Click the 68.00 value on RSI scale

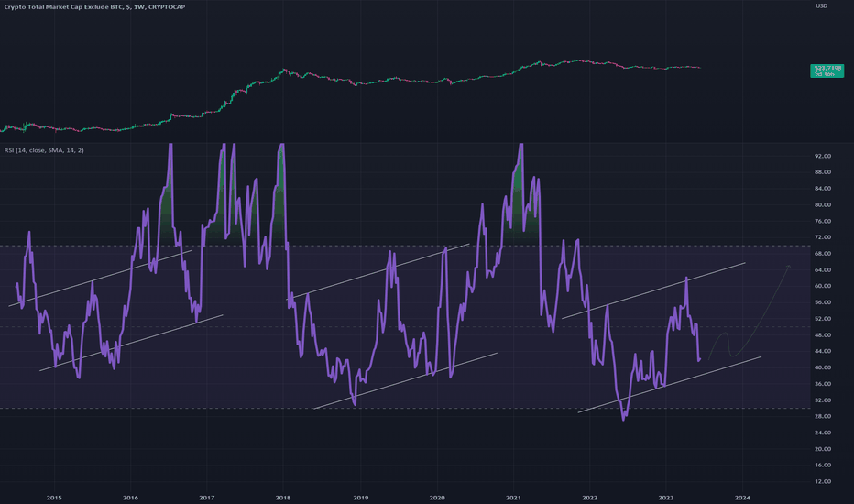coord(823,254)
